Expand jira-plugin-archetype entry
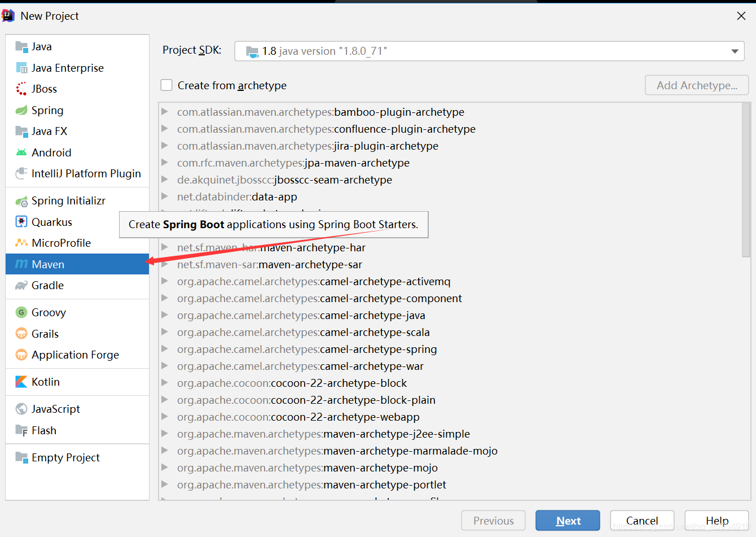Screen dimensions: 756x537 pos(165,146)
